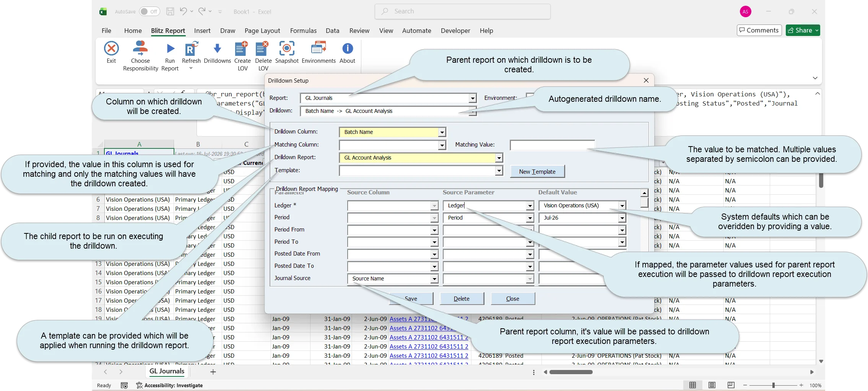Add a new sheet with the plus icon
Viewport: 868px width, 391px height.
[213, 371]
